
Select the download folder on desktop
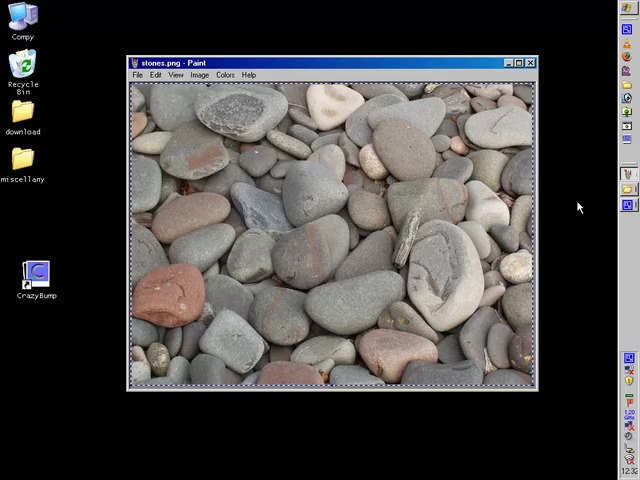pyautogui.click(x=23, y=113)
